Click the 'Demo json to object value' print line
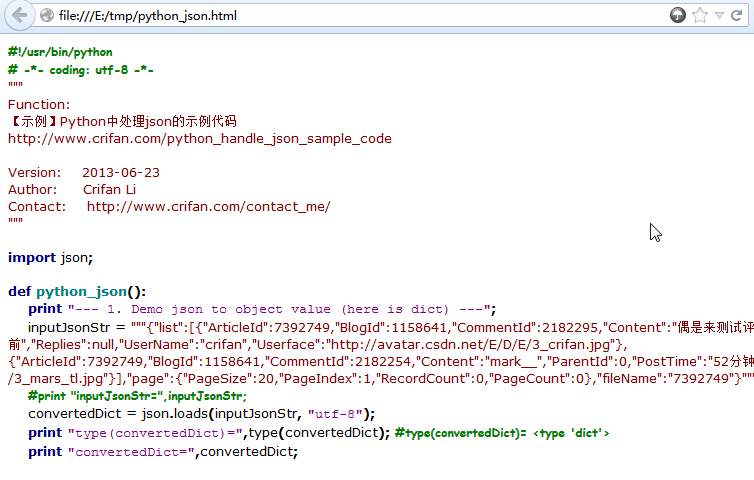 point(262,309)
